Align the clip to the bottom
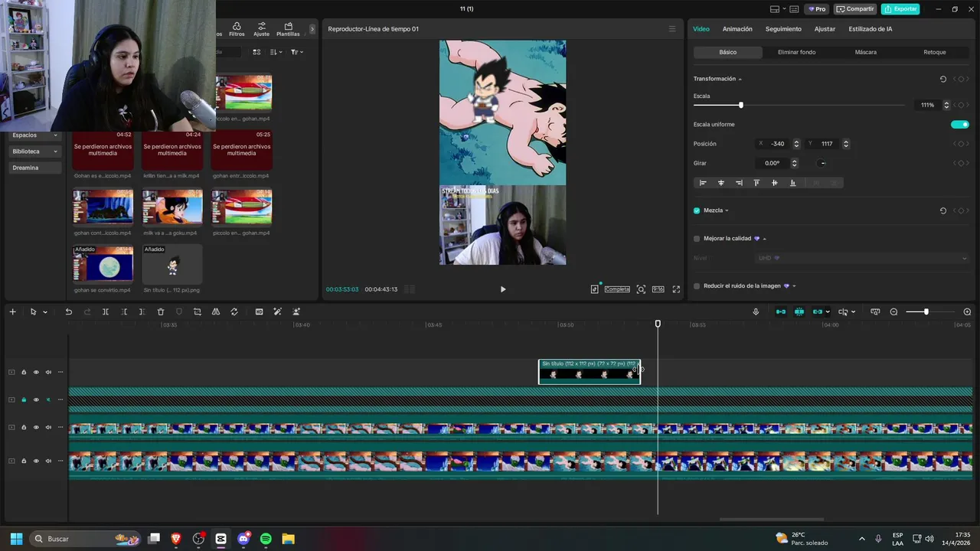The width and height of the screenshot is (980, 551). [792, 183]
